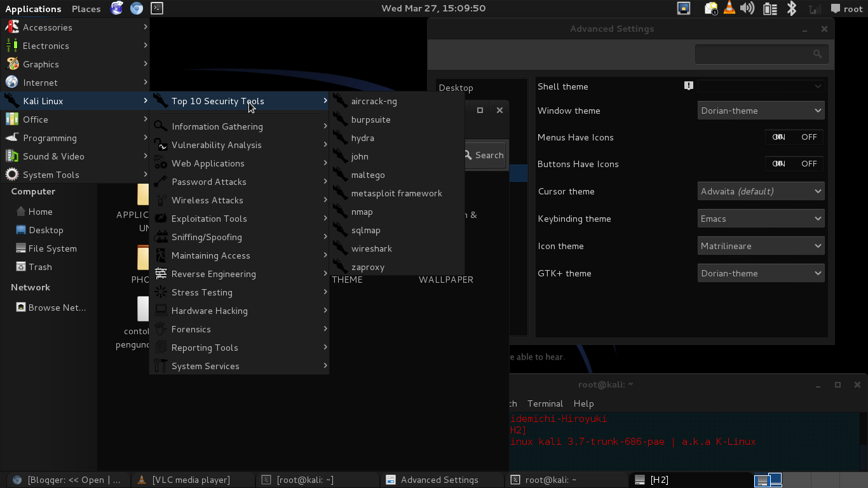Click Graphics category icon

coord(12,64)
